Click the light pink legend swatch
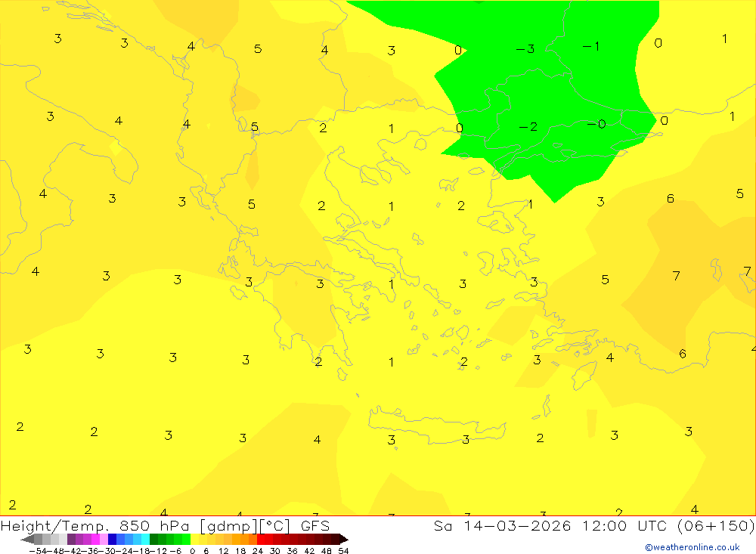Viewport: 756px width, 554px height. (104, 539)
